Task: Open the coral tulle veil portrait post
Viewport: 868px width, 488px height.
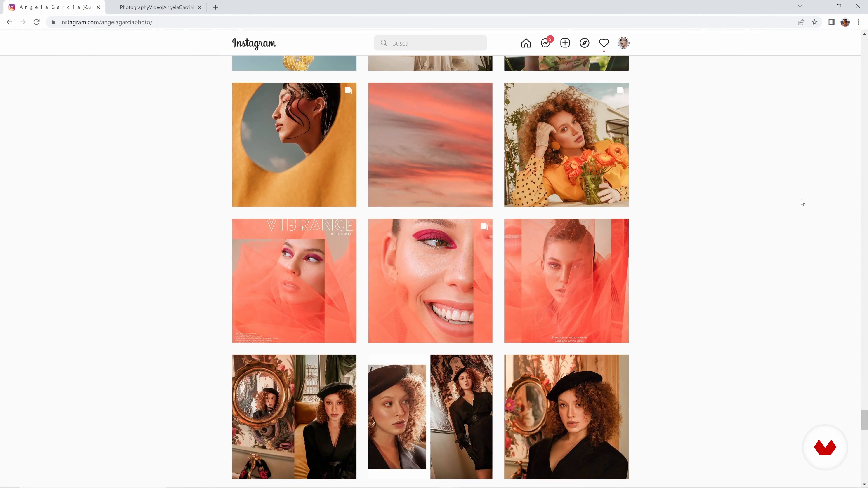Action: point(566,281)
